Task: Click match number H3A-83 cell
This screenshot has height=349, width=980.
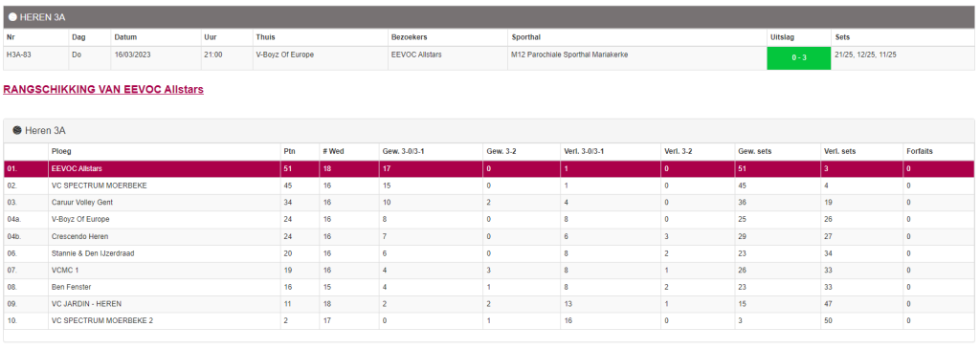Action: point(19,55)
